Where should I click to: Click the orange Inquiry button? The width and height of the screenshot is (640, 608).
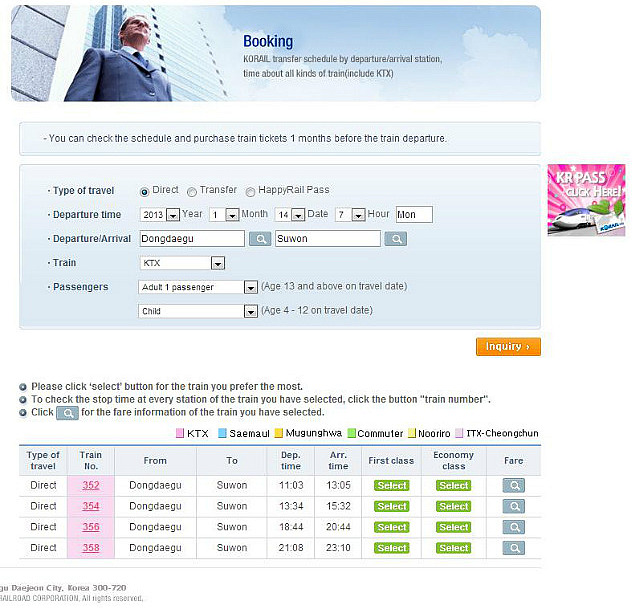pyautogui.click(x=508, y=347)
